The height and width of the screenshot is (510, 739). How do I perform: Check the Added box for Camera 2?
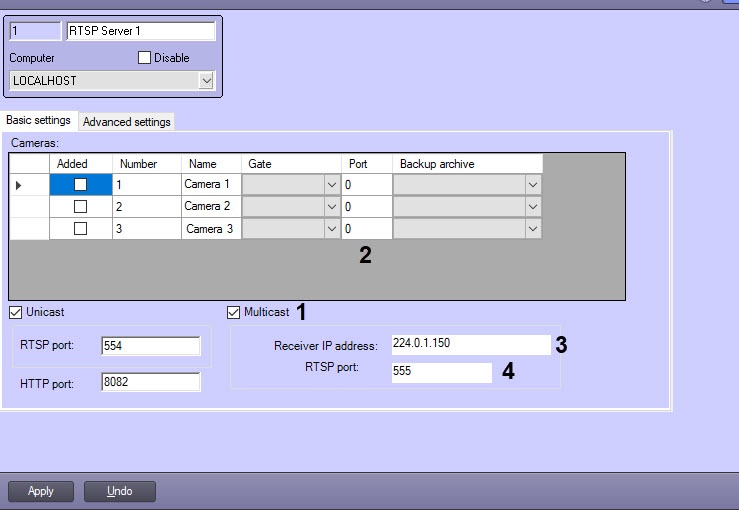(81, 207)
